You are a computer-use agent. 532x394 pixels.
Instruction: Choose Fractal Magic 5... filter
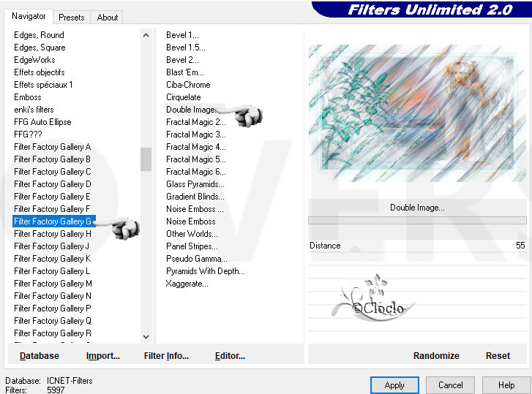(196, 159)
